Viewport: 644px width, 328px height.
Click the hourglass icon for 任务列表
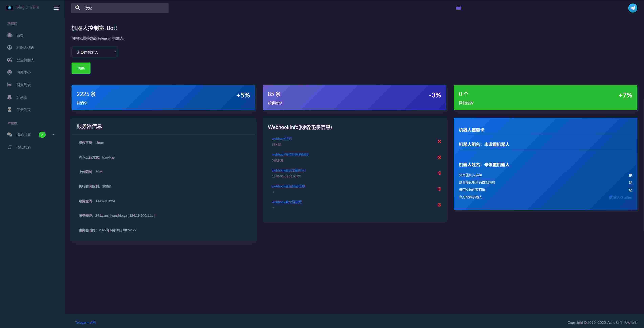coord(9,110)
